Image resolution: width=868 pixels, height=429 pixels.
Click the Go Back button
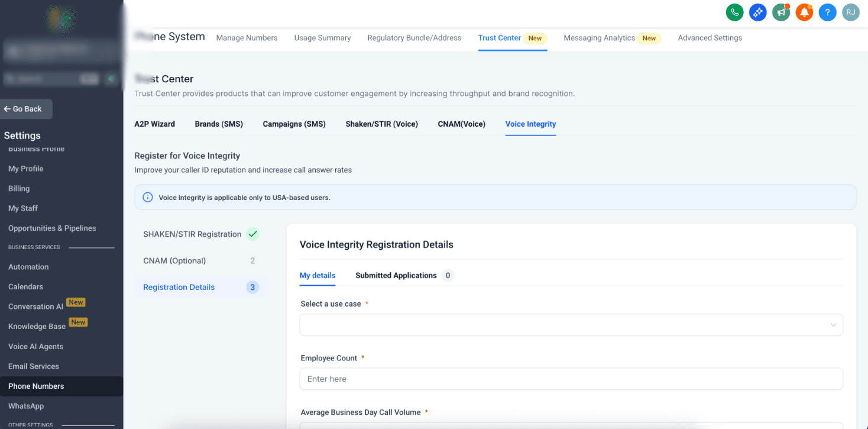click(26, 109)
